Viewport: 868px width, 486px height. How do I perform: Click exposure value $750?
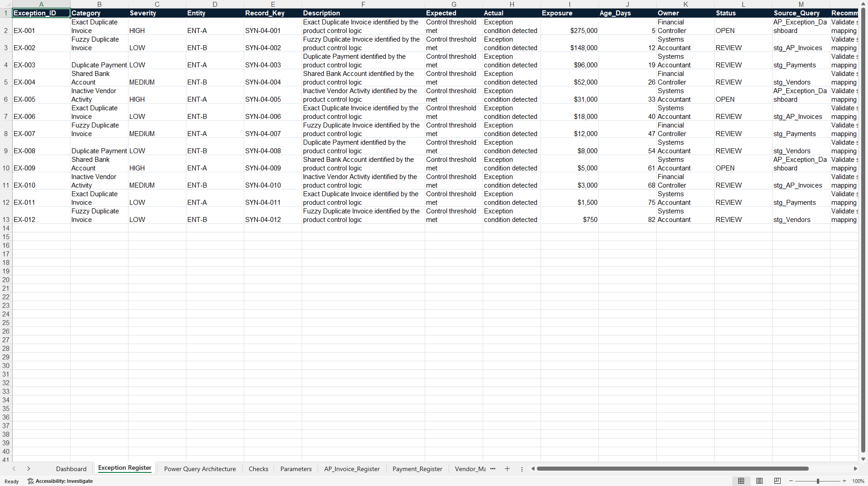[x=569, y=215]
